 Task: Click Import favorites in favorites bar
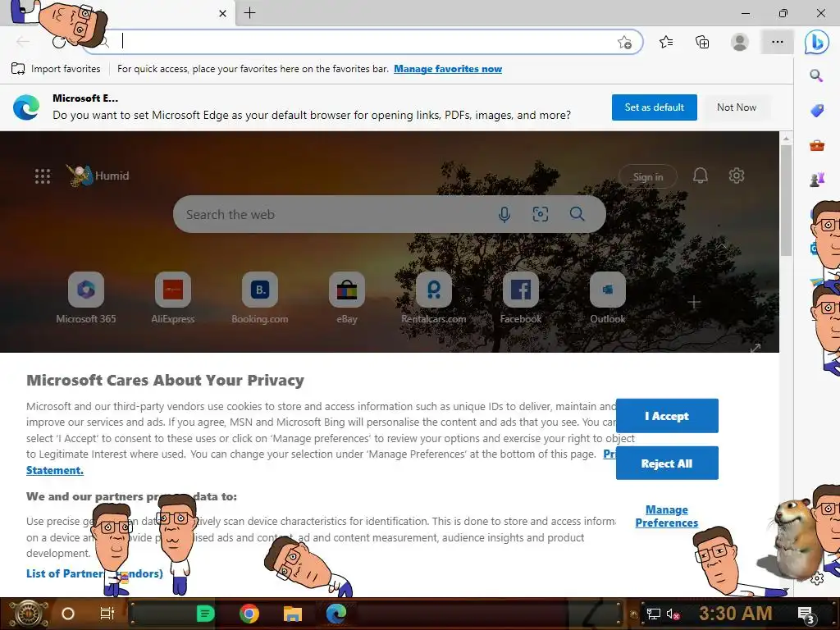[x=56, y=69]
